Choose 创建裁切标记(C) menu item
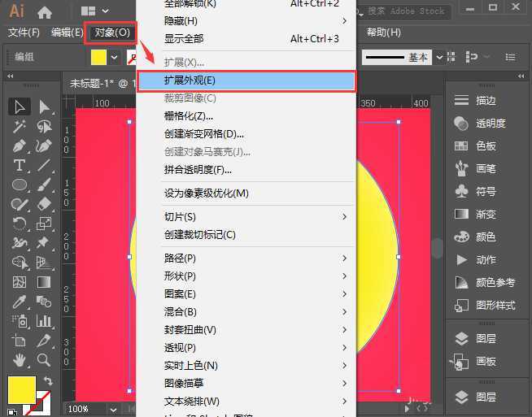This screenshot has height=417, width=532. [246, 235]
